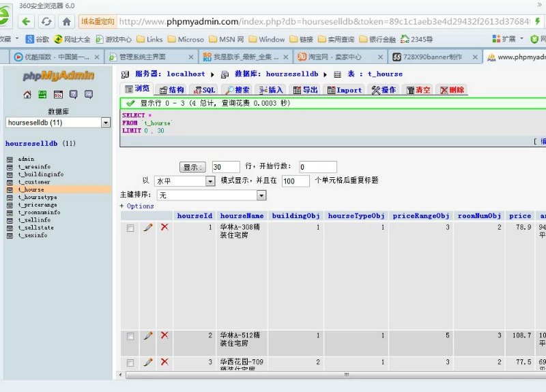This screenshot has width=546, height=392.
Task: Switch to the 我是歌手 browser tab
Action: point(246,57)
